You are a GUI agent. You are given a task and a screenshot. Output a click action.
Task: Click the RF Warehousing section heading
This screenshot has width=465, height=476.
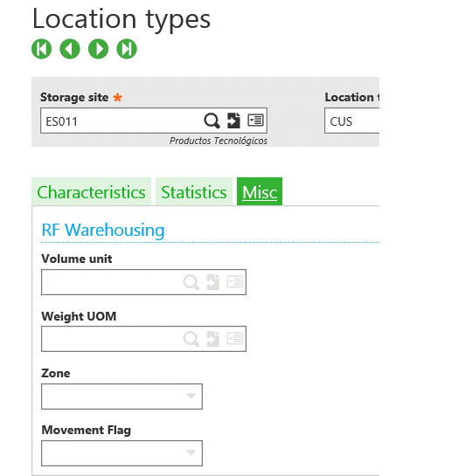[103, 230]
